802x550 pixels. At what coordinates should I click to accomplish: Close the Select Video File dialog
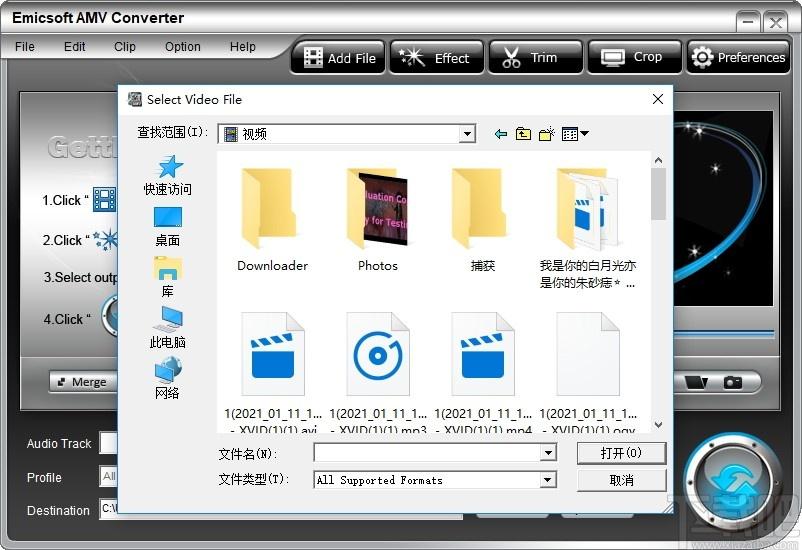tap(658, 99)
